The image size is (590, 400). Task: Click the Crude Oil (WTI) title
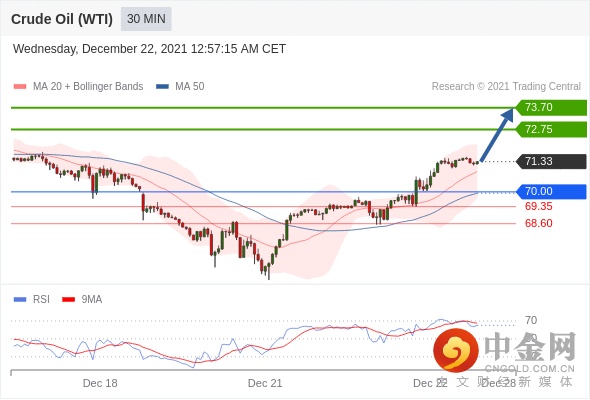(62, 19)
